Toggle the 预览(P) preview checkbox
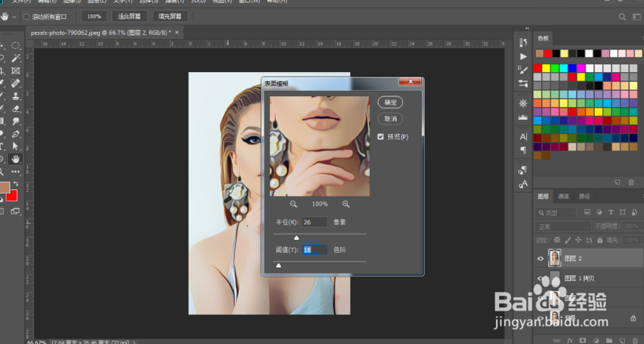 coord(381,137)
